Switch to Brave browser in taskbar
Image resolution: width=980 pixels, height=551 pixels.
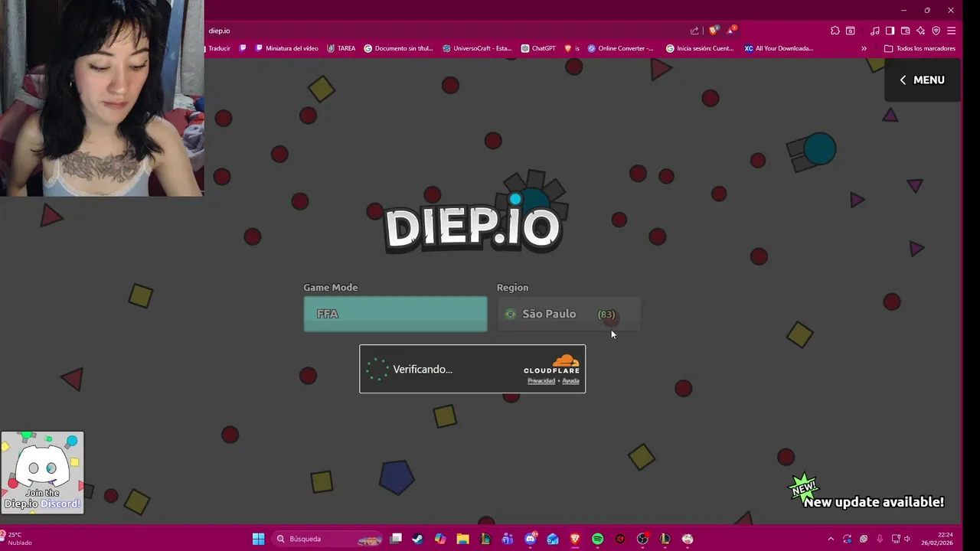[575, 539]
